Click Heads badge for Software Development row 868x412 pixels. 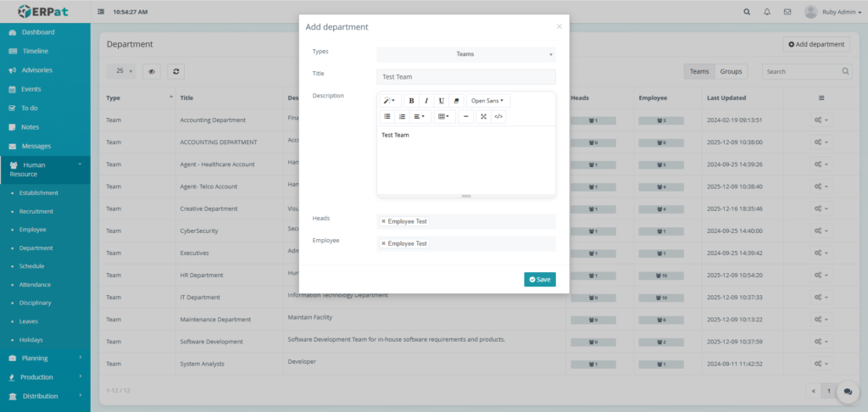click(x=593, y=342)
